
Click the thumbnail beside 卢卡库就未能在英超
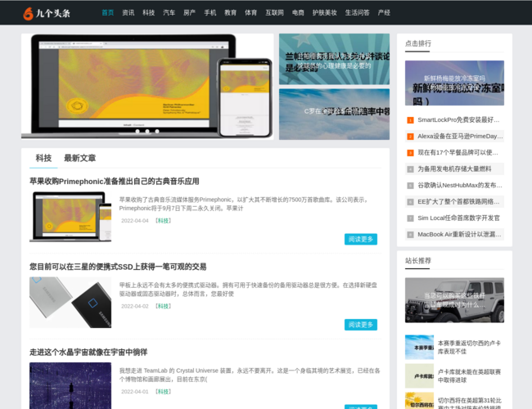419,375
